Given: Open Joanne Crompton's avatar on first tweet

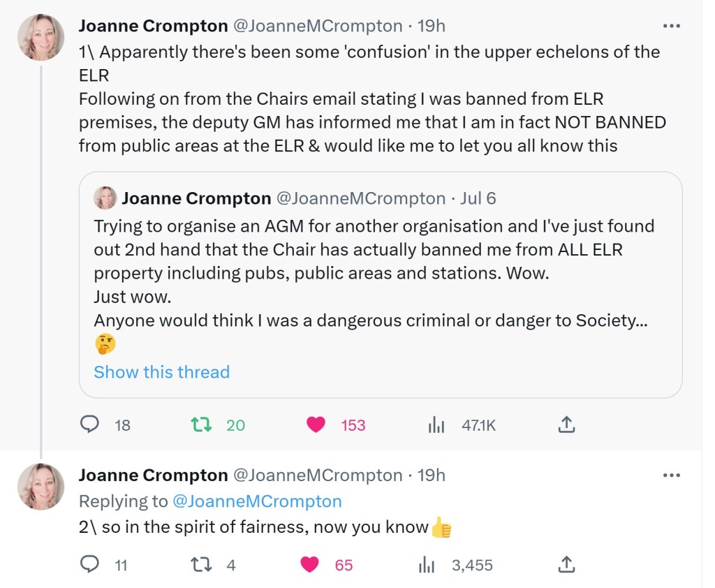Looking at the screenshot, I should click(41, 38).
